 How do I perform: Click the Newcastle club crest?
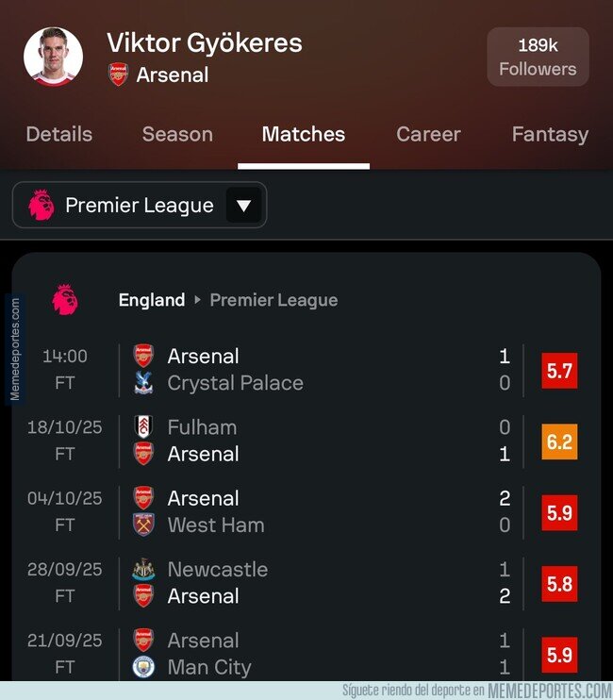click(x=143, y=570)
